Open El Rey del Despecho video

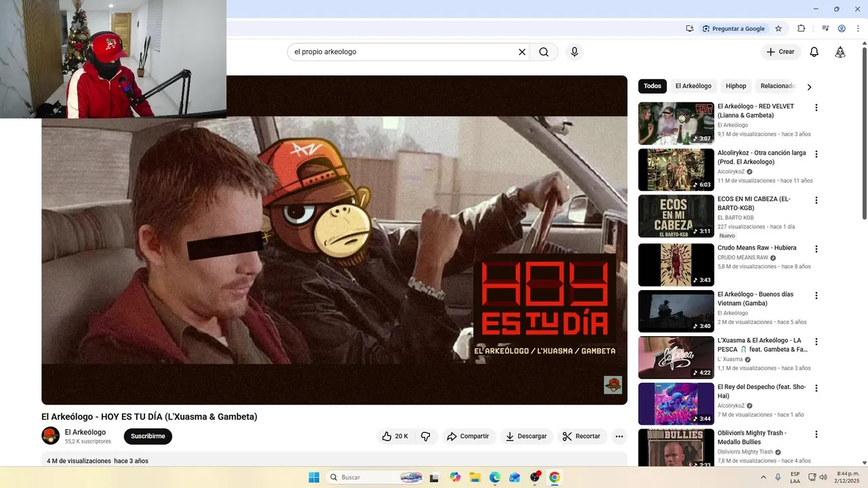[676, 404]
